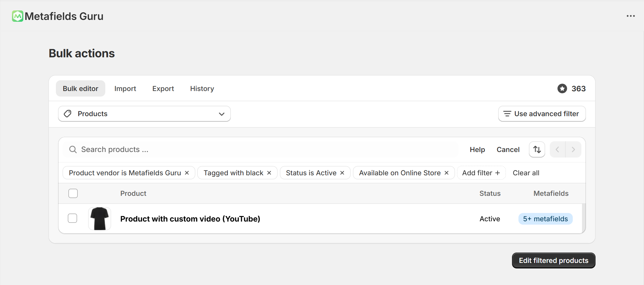The width and height of the screenshot is (644, 285).
Task: Click the Metafields Guru logo icon
Action: point(17,16)
